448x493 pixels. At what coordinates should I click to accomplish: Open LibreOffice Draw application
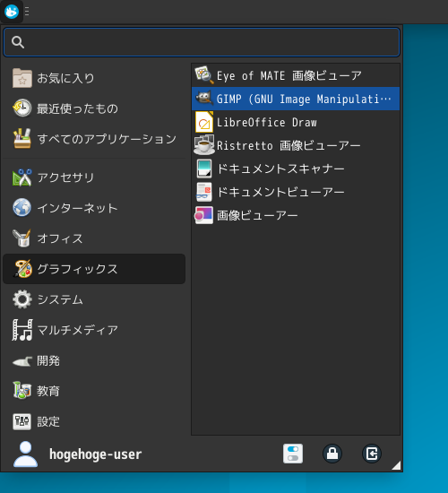(296, 122)
